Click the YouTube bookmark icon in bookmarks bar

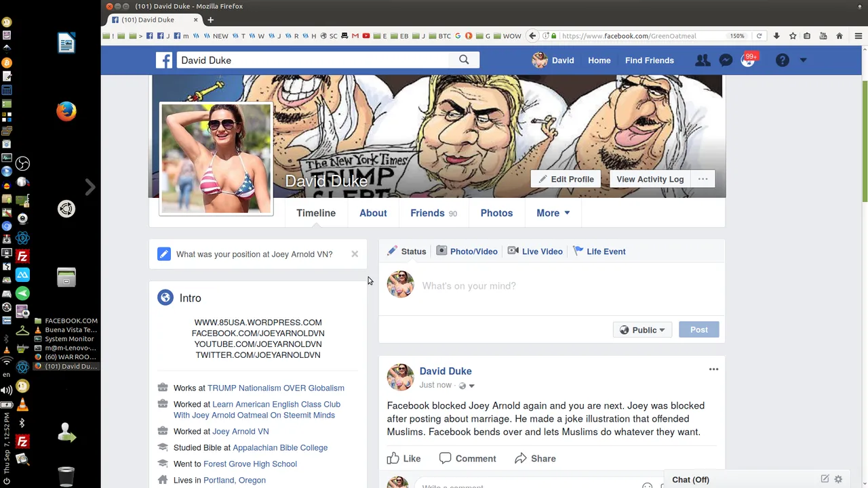[x=366, y=36]
